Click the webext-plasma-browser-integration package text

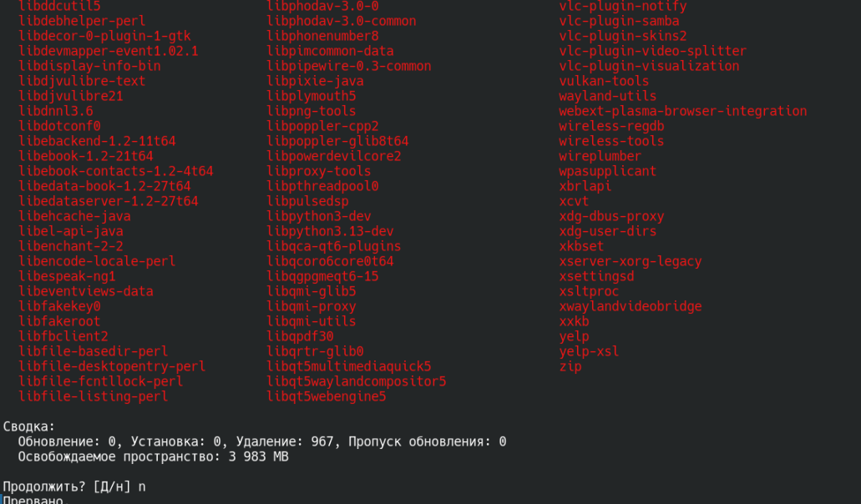[682, 111]
